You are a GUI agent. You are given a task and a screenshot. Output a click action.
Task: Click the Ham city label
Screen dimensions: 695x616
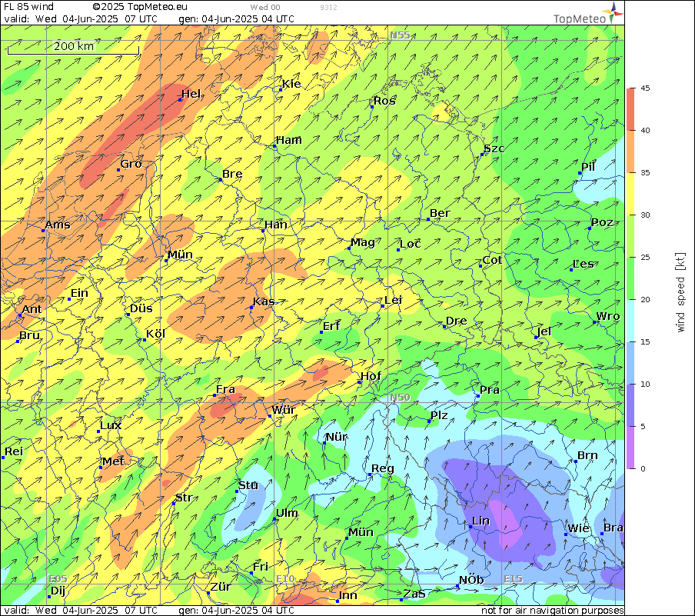pos(288,140)
